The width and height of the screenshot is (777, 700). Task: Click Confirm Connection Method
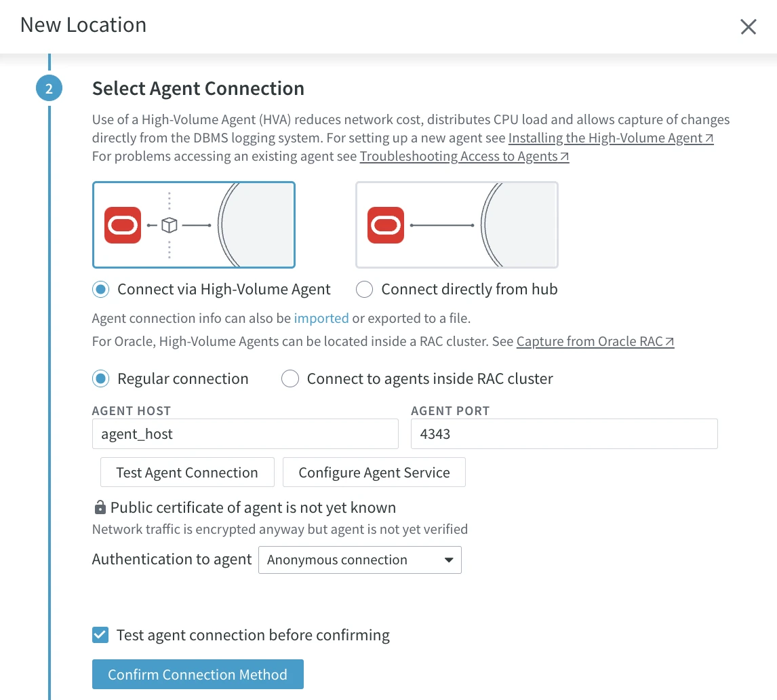click(197, 674)
